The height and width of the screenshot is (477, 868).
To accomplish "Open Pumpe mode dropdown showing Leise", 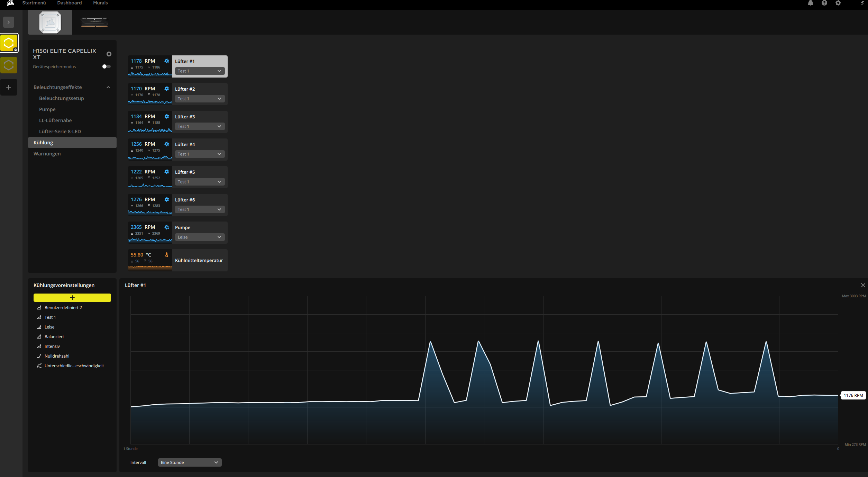I will (x=200, y=237).
